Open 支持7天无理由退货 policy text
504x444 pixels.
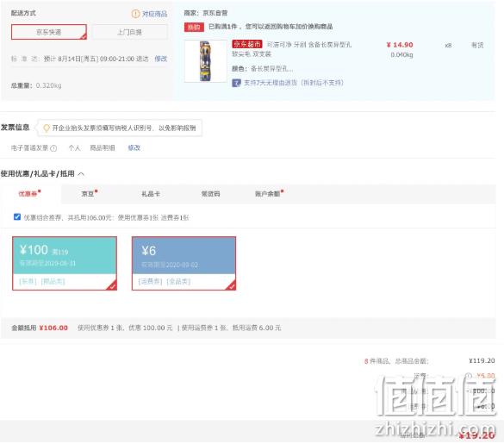click(294, 83)
